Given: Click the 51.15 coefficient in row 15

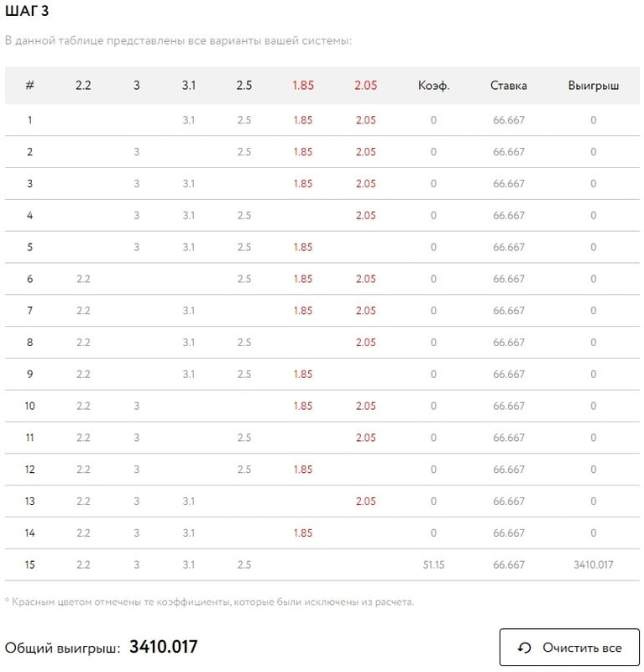Looking at the screenshot, I should (x=433, y=564).
